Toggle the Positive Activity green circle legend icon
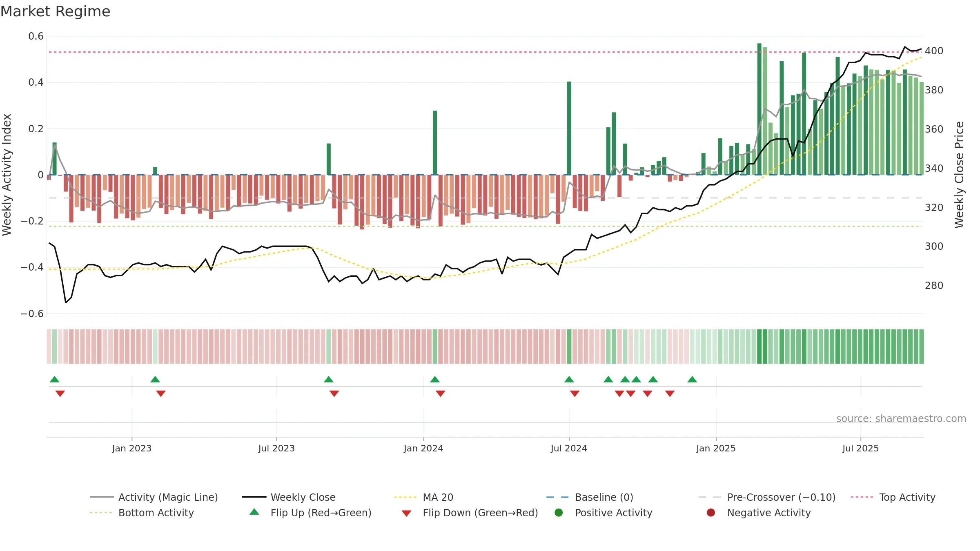 point(559,513)
